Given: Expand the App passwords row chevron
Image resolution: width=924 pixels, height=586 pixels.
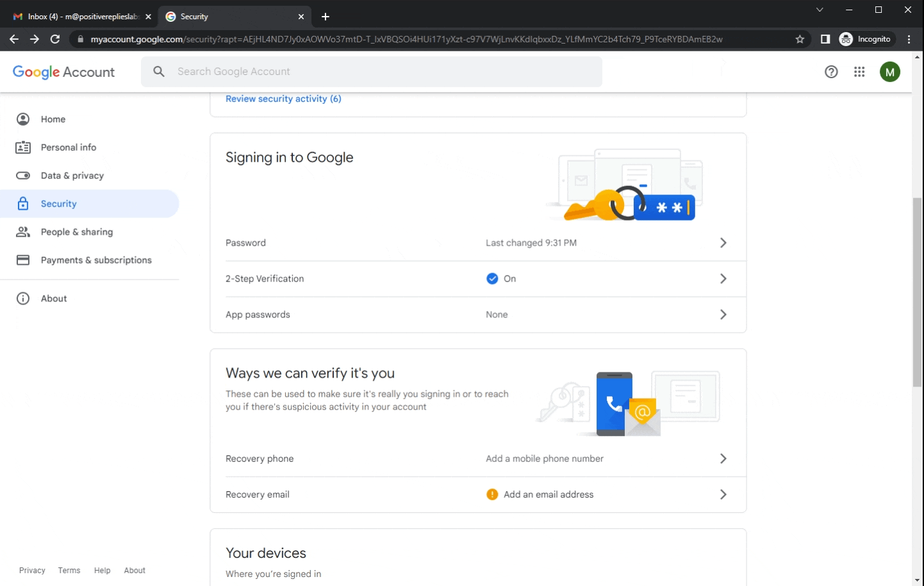Looking at the screenshot, I should click(723, 315).
